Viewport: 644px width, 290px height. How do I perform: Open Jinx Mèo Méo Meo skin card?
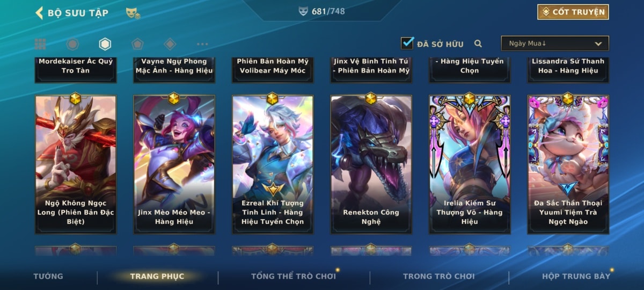pos(174,164)
